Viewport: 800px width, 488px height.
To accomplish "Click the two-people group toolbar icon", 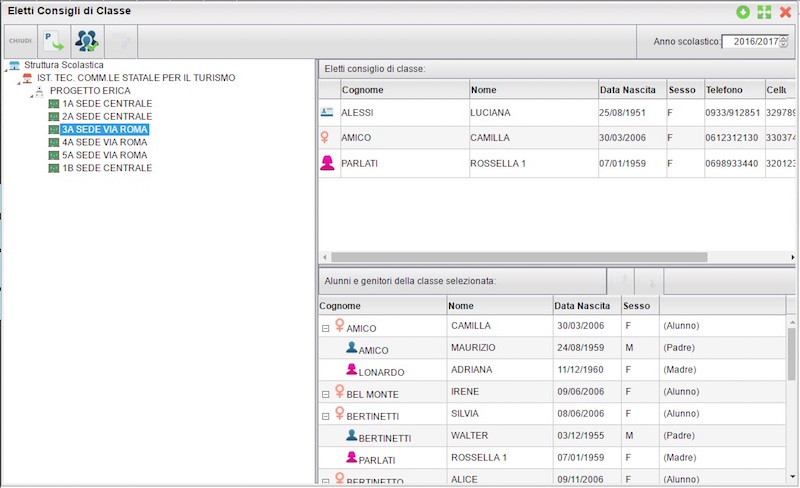I will 87,41.
